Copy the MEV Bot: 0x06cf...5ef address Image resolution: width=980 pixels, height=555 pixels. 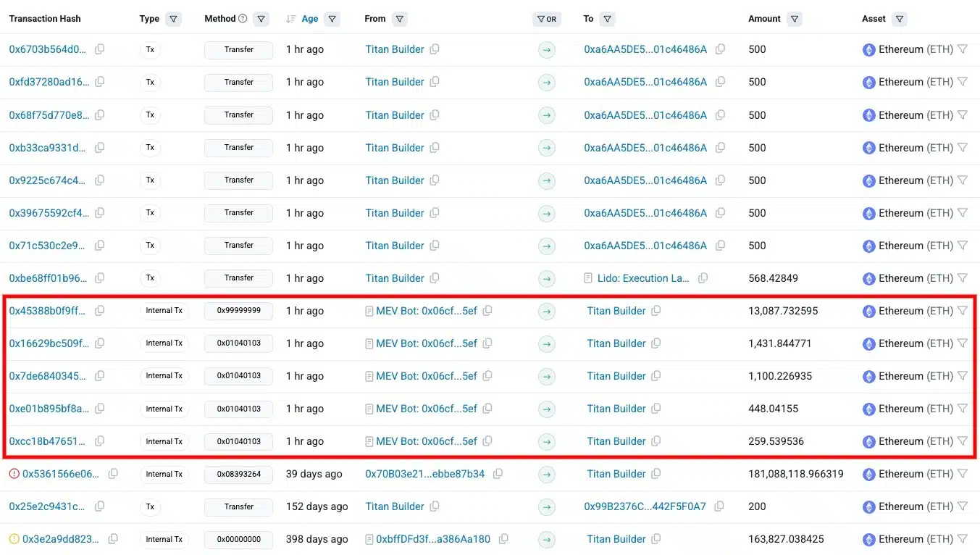click(x=487, y=310)
